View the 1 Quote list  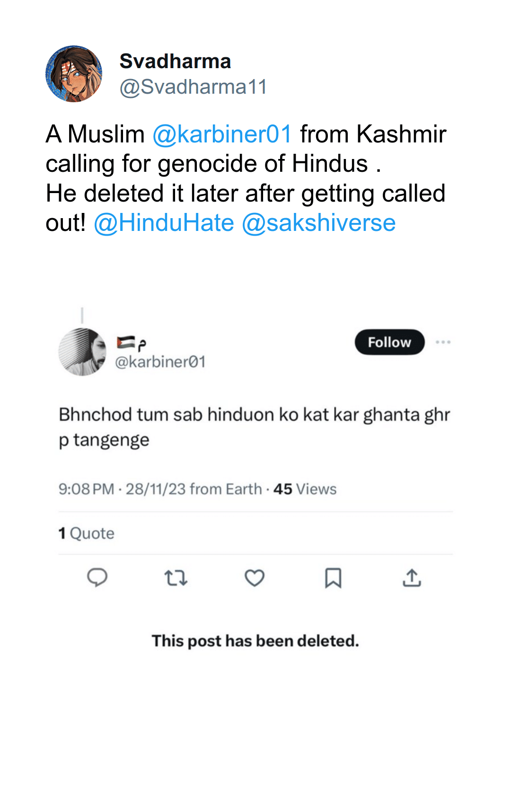click(87, 533)
